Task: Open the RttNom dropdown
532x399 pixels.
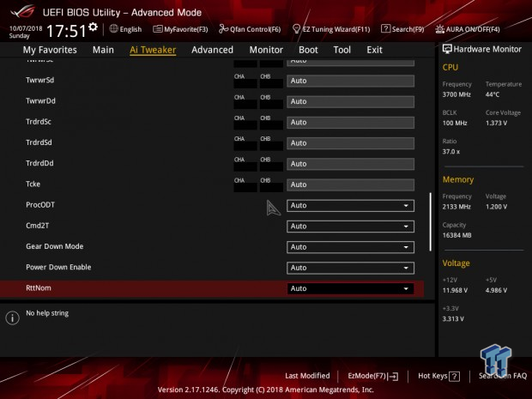Action: [x=350, y=288]
